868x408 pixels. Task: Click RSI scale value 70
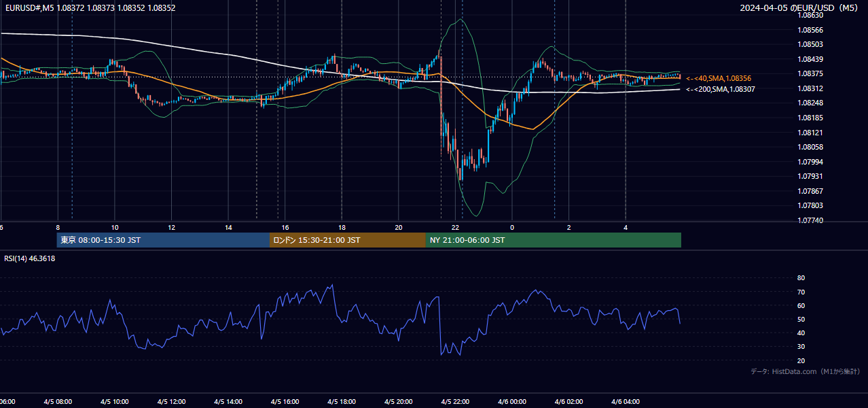click(x=801, y=292)
